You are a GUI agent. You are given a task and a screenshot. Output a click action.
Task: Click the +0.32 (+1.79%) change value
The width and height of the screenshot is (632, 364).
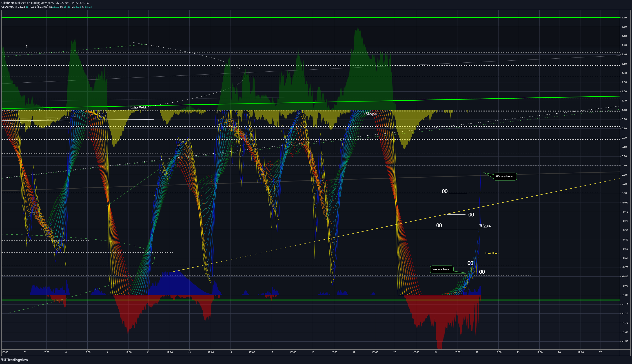click(38, 7)
